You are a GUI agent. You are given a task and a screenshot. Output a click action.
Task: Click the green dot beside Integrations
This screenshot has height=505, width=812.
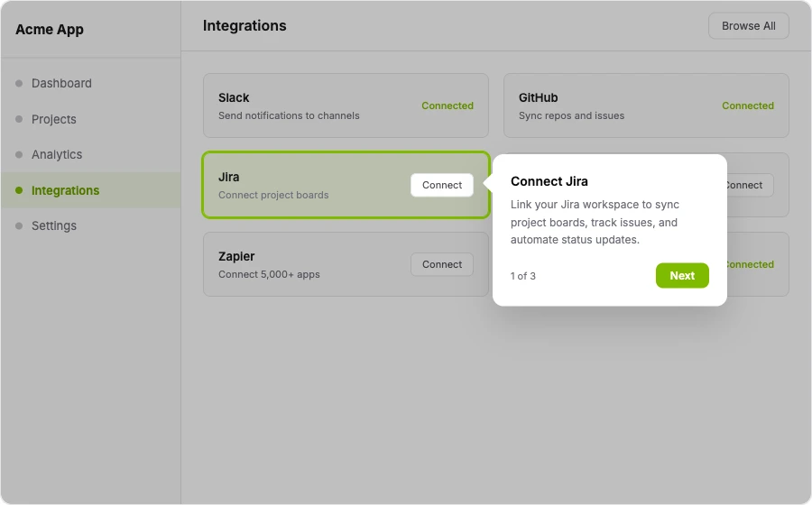tap(19, 190)
